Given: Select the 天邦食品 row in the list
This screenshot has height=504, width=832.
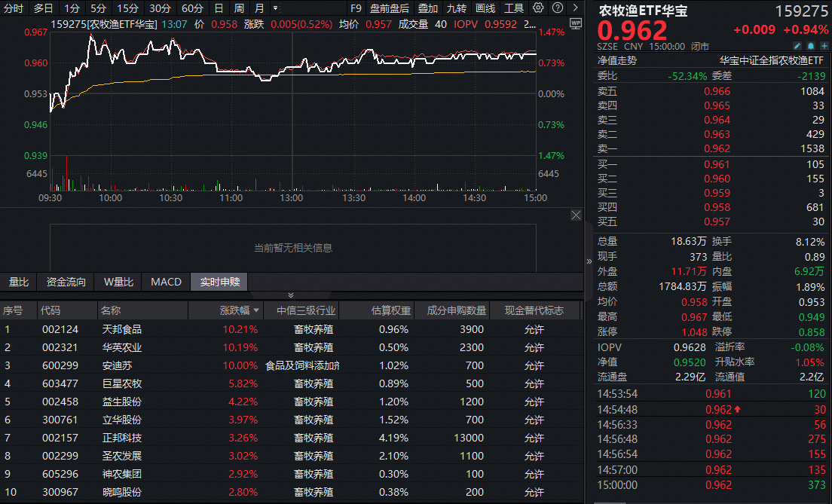Looking at the screenshot, I should tap(121, 329).
